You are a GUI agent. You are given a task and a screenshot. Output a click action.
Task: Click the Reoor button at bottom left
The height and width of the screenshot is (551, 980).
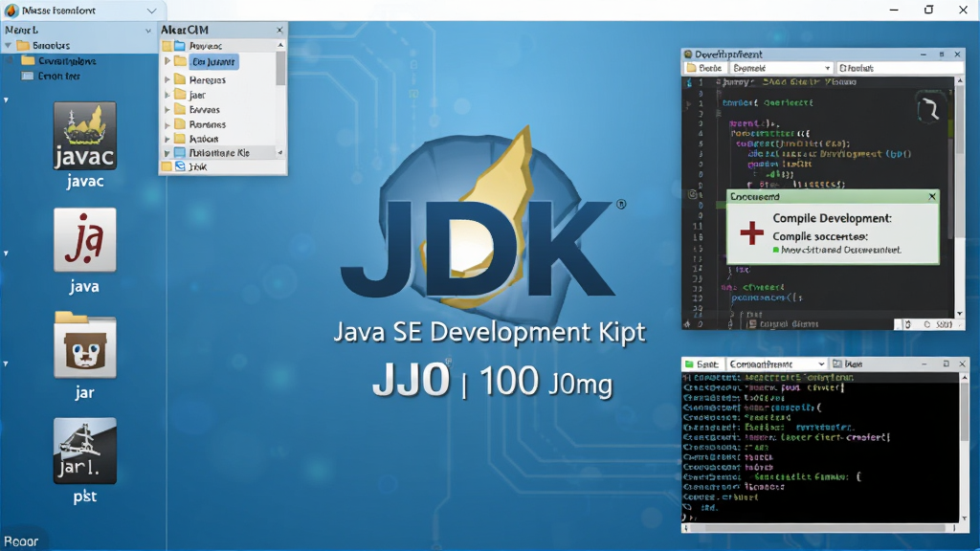coord(21,541)
